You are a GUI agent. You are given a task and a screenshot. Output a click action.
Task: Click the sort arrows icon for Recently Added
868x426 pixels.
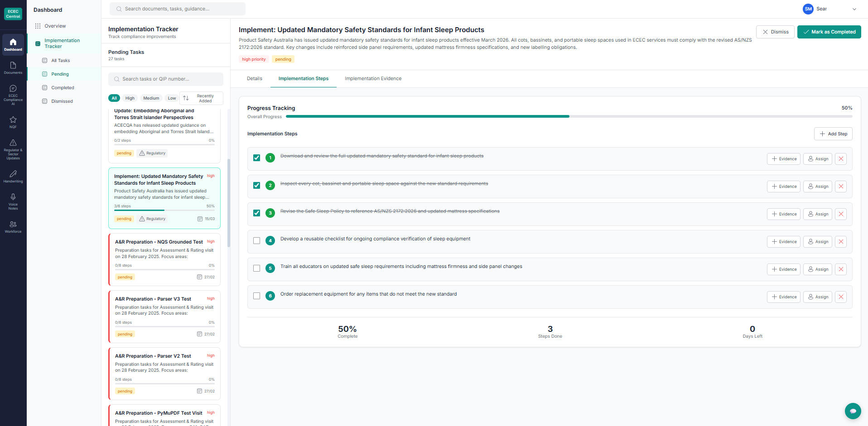point(186,98)
